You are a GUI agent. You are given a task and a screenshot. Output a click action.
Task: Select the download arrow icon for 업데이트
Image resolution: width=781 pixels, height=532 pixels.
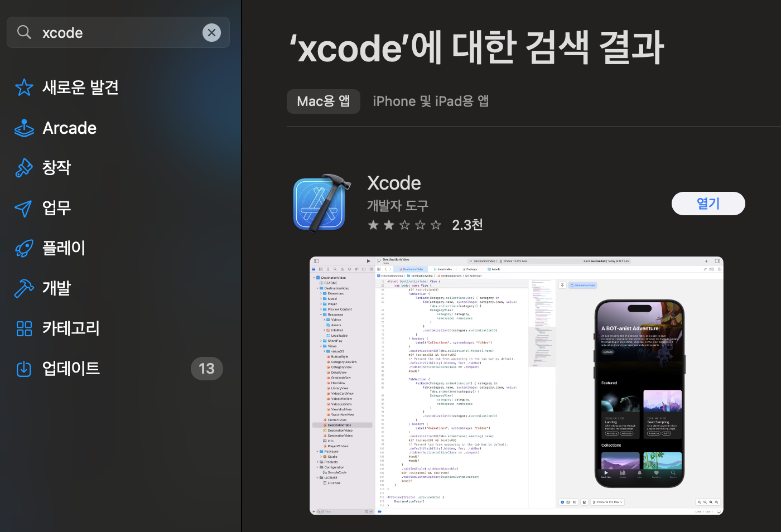[24, 369]
